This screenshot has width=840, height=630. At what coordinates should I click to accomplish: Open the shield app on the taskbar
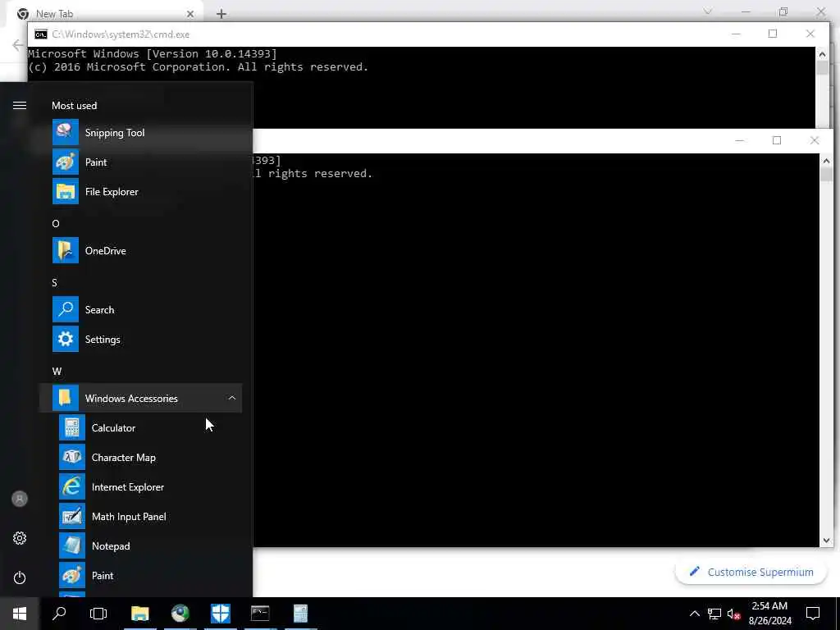click(220, 614)
